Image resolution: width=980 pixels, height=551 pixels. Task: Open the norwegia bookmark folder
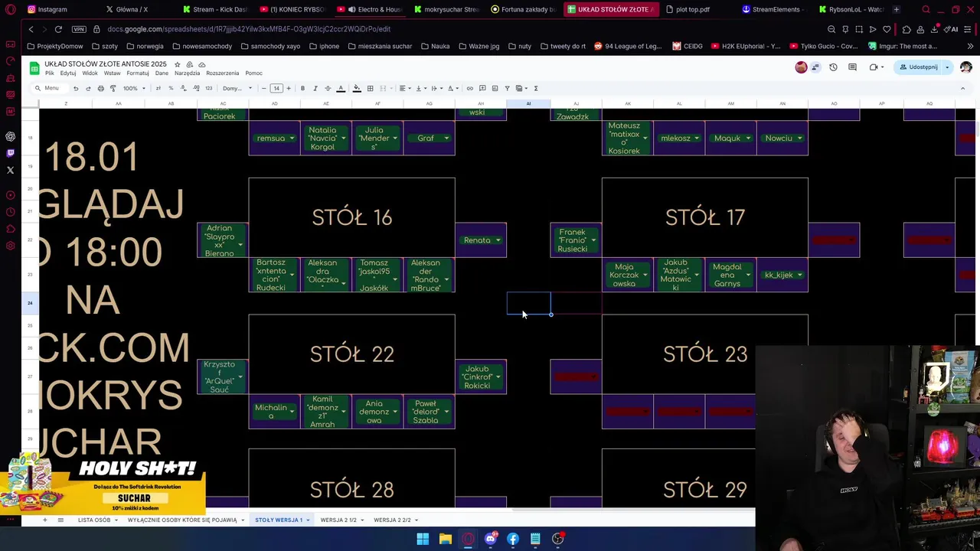[144, 46]
